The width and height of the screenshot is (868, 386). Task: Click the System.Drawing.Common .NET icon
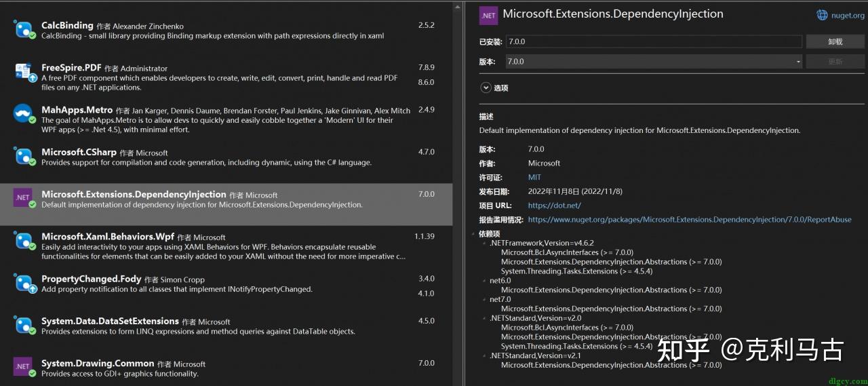23,366
